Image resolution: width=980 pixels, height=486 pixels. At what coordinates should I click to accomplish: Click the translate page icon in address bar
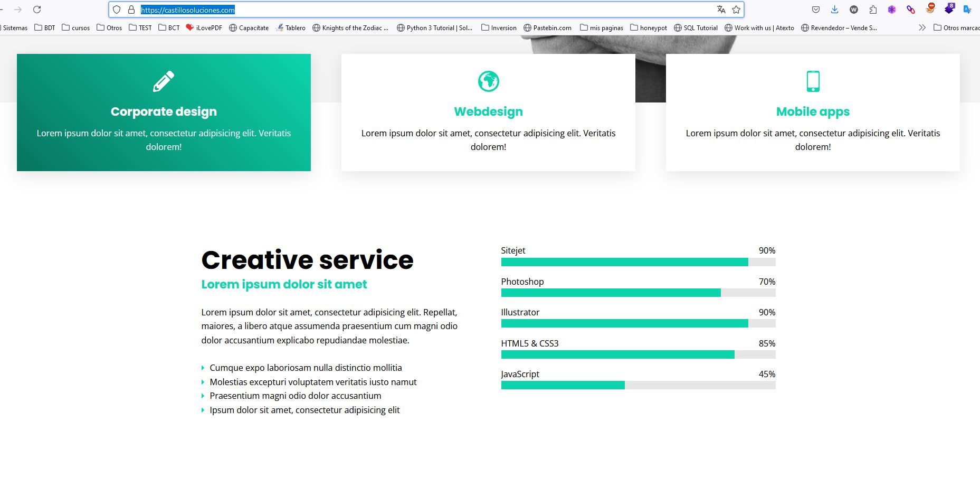721,10
